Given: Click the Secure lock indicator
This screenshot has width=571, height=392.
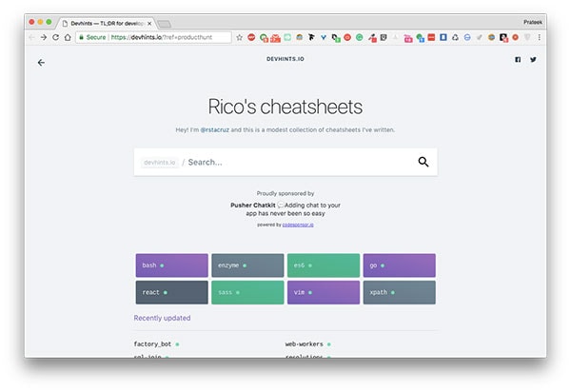Looking at the screenshot, I should (92, 37).
